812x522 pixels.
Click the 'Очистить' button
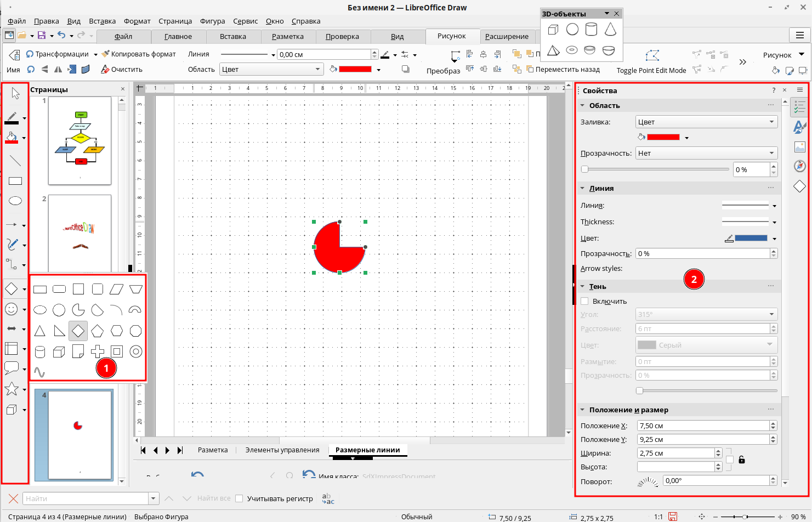(122, 69)
